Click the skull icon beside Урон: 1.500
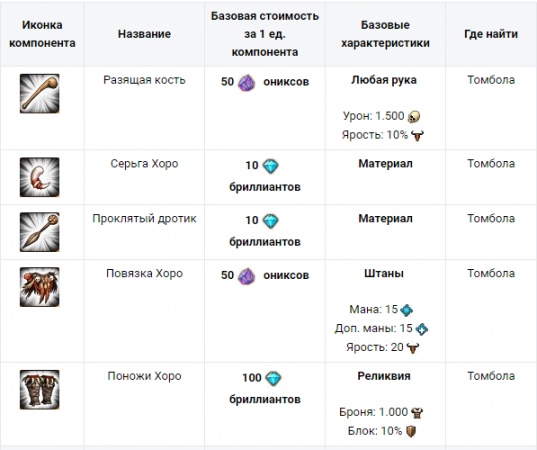 coord(414,117)
